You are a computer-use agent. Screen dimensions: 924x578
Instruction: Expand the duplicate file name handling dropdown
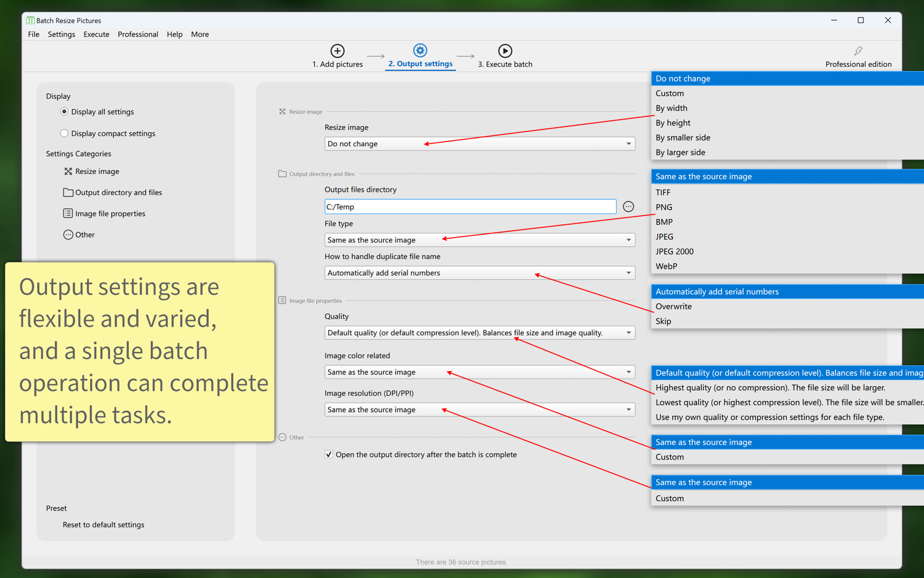point(480,273)
